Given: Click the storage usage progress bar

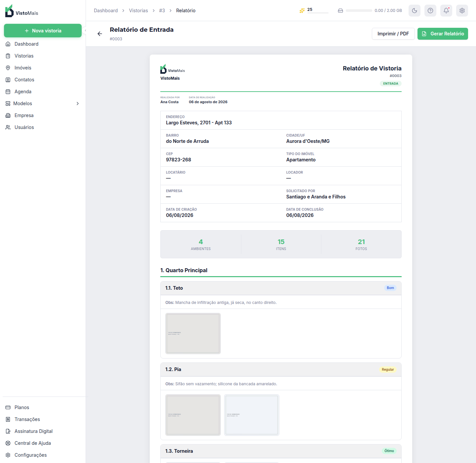Looking at the screenshot, I should tap(359, 11).
